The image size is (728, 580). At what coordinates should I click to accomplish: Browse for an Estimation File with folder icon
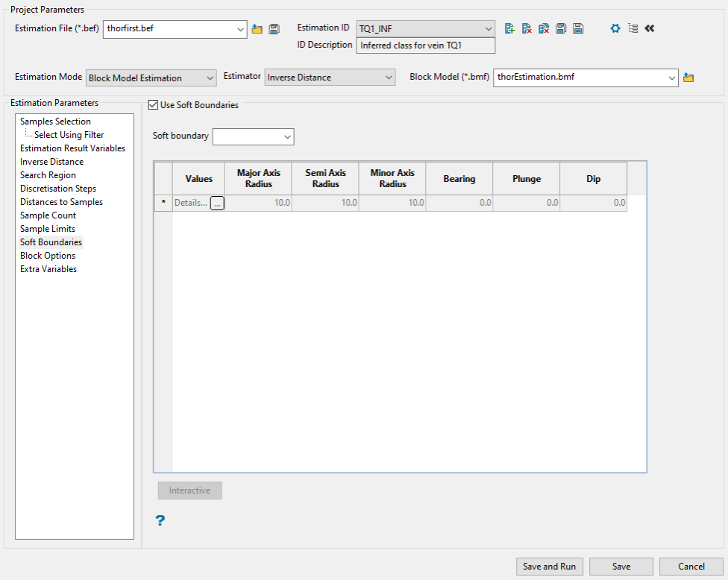(257, 29)
